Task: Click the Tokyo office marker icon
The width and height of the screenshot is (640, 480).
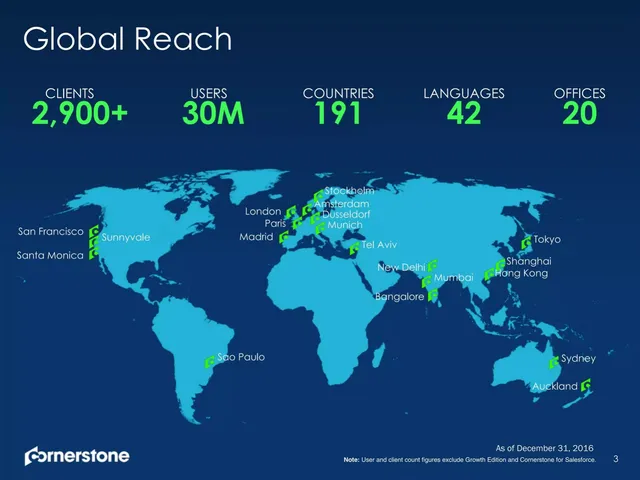Action: [x=526, y=243]
